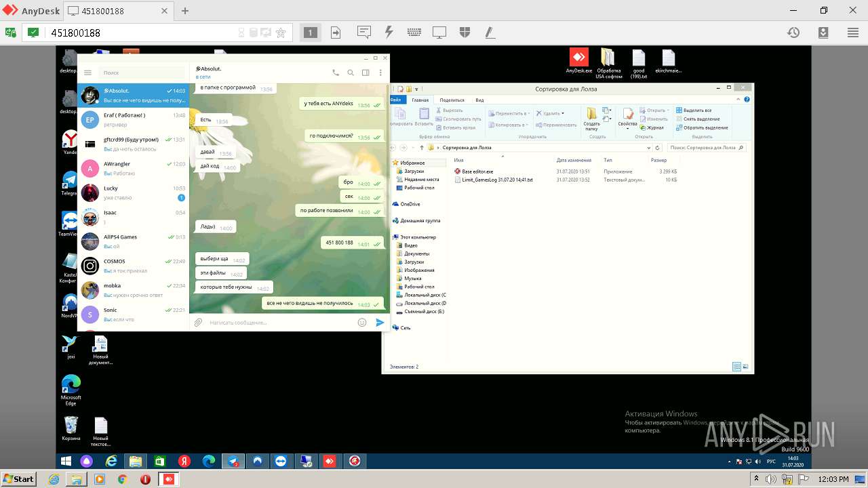This screenshot has width=868, height=488.
Task: Open the COSMOS chat
Action: pos(133,266)
